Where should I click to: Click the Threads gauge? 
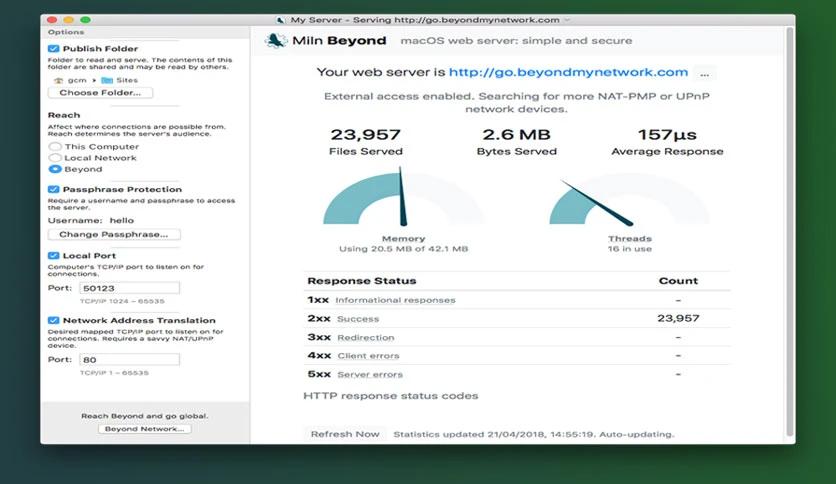coord(630,199)
